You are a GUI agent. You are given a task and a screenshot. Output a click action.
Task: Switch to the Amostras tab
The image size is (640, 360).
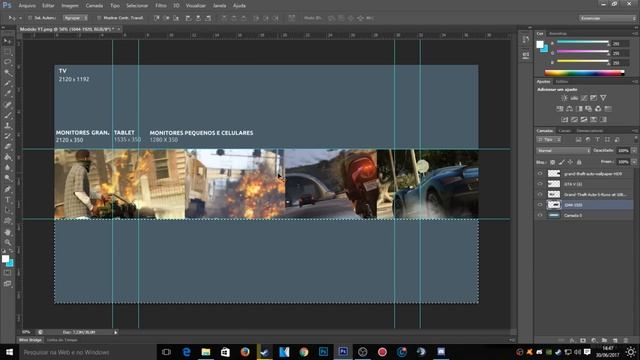pyautogui.click(x=558, y=33)
